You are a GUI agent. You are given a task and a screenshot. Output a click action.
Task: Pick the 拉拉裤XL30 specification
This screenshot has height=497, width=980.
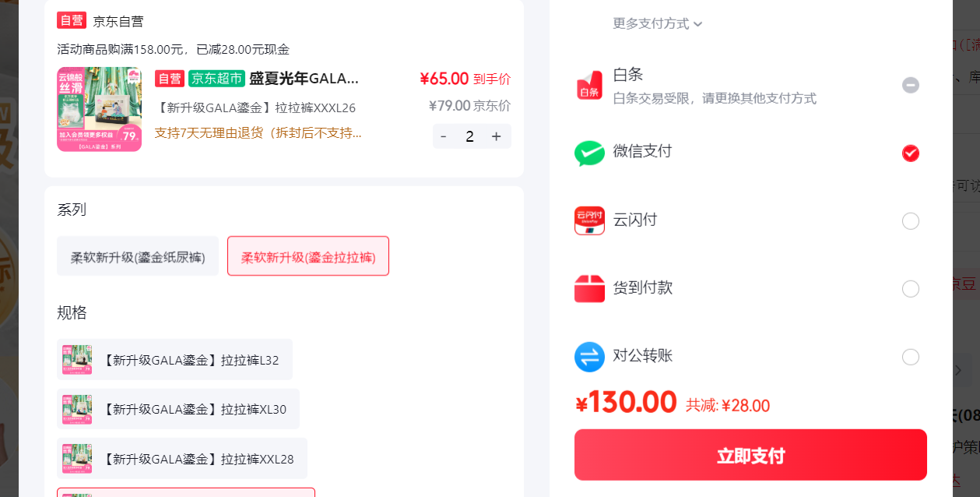(x=178, y=409)
